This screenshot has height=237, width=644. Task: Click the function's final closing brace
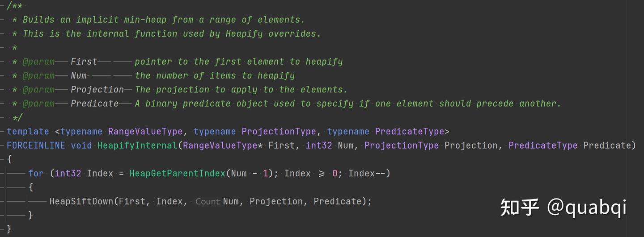point(9,229)
